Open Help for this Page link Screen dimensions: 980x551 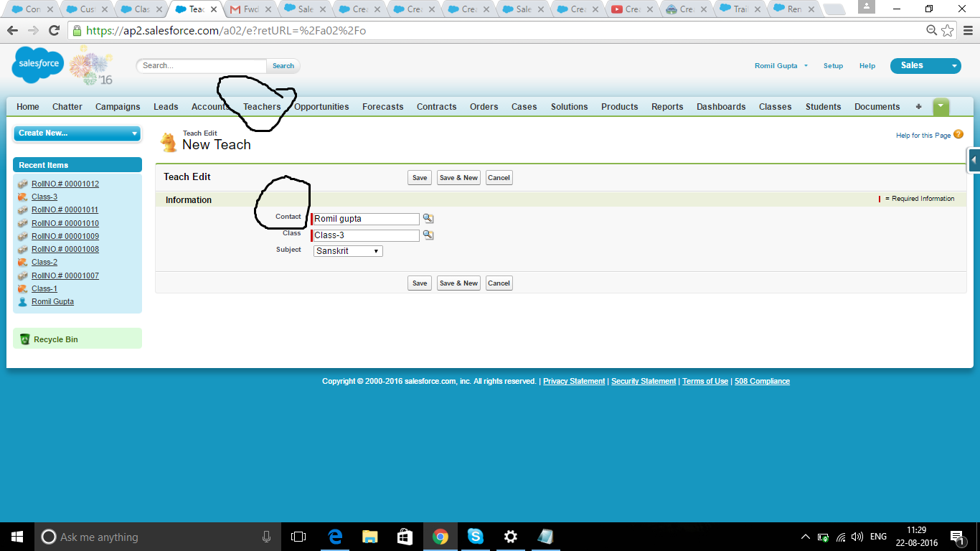click(x=923, y=136)
